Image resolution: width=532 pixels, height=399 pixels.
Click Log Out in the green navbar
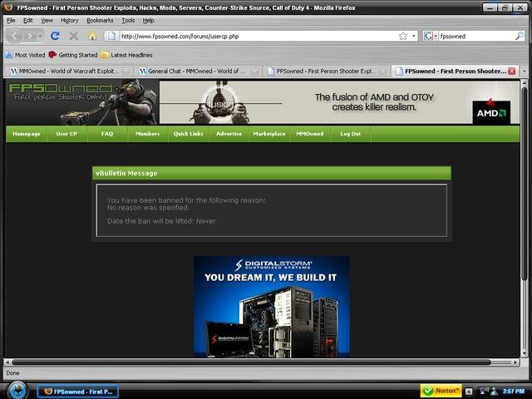tap(351, 134)
